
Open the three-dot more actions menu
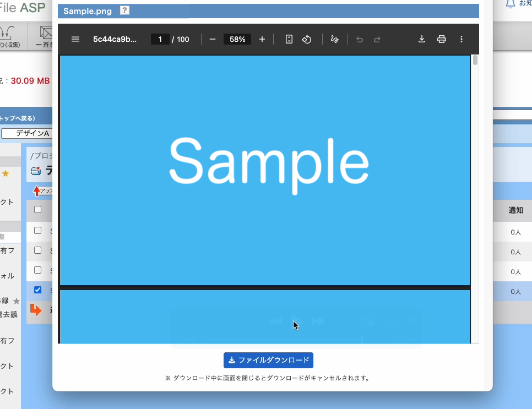[462, 39]
